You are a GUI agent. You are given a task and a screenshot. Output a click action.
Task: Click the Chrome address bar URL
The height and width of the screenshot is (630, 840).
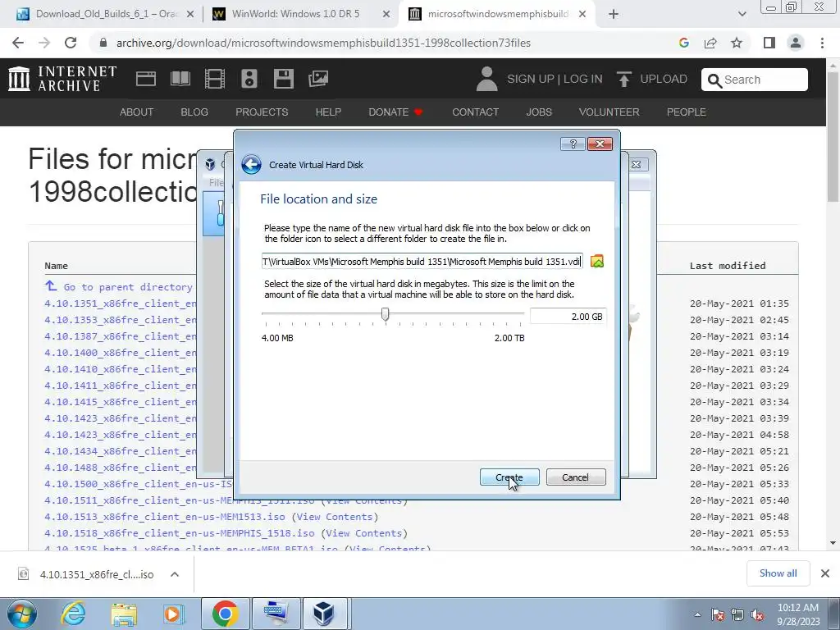coord(323,43)
